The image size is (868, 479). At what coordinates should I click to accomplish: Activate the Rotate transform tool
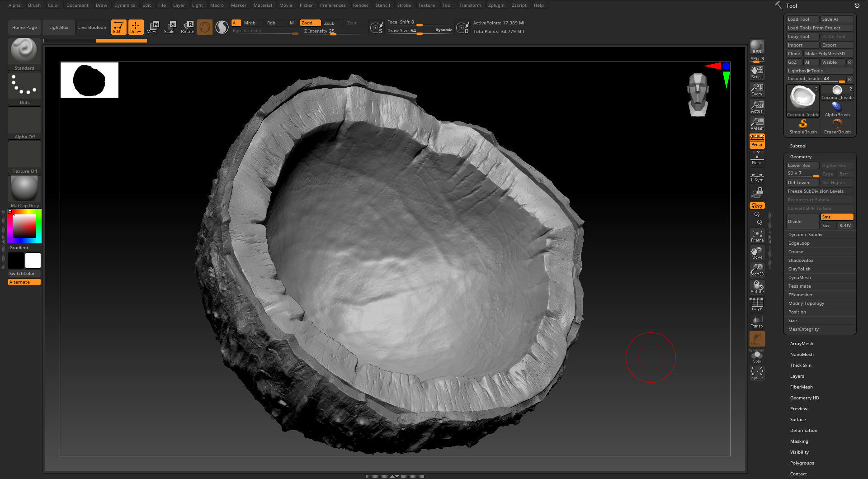point(187,27)
